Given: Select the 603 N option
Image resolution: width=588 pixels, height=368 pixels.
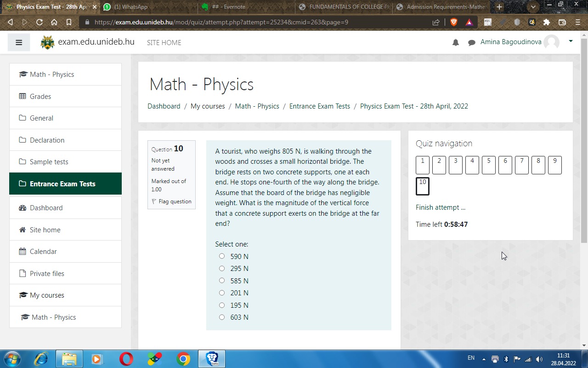Looking at the screenshot, I should 222,317.
